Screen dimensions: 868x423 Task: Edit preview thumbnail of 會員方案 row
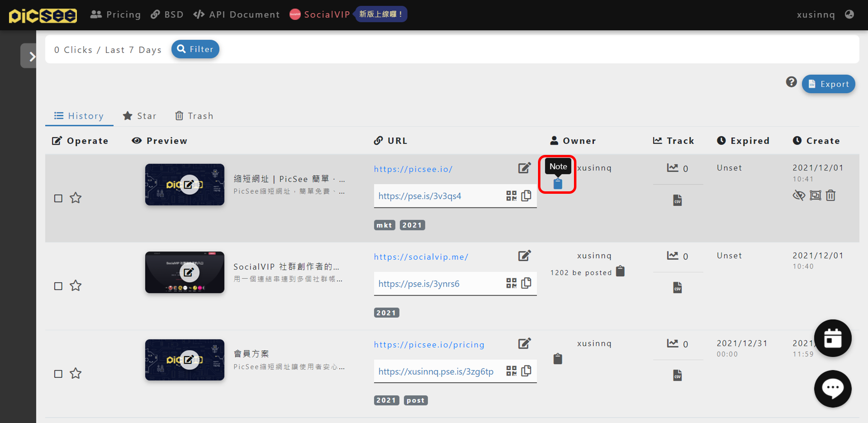(189, 360)
